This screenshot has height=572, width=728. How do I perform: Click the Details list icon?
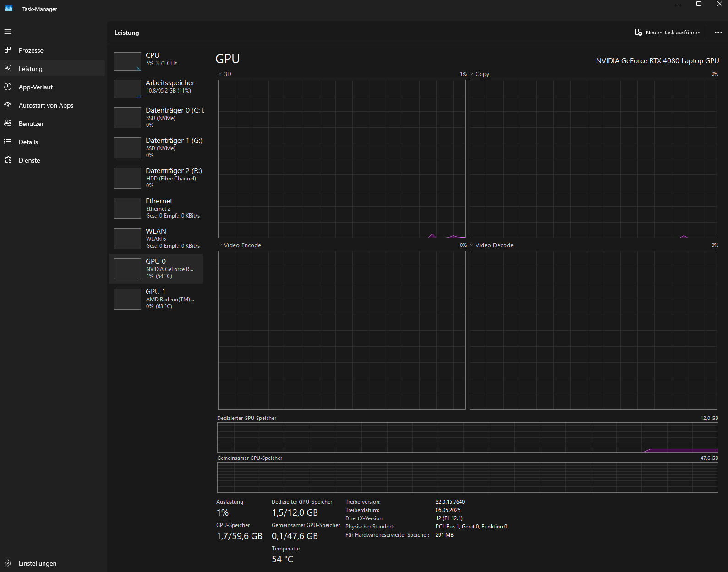tap(8, 142)
